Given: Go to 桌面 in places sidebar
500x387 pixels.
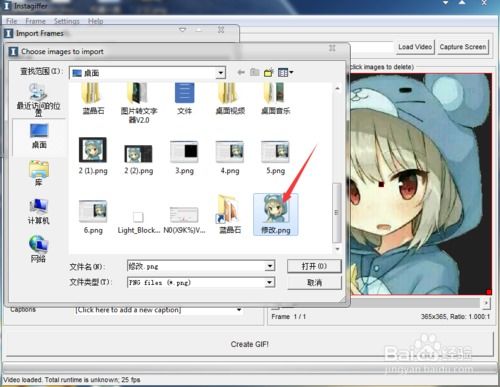Looking at the screenshot, I should click(x=39, y=136).
